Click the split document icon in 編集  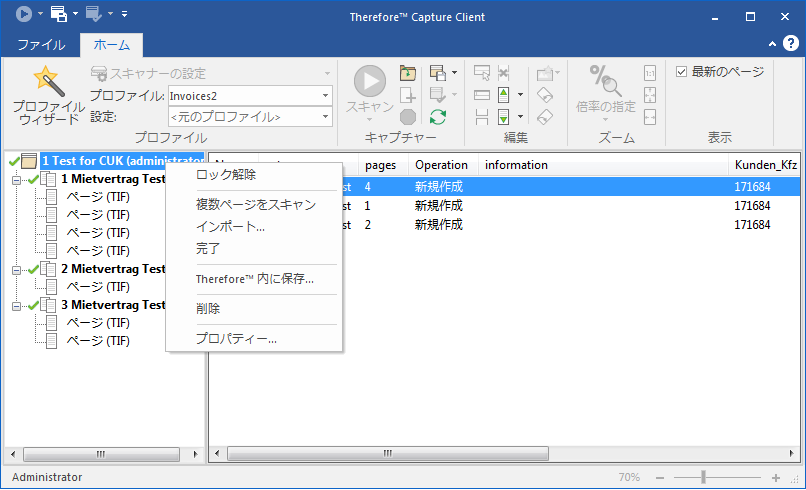pos(482,117)
